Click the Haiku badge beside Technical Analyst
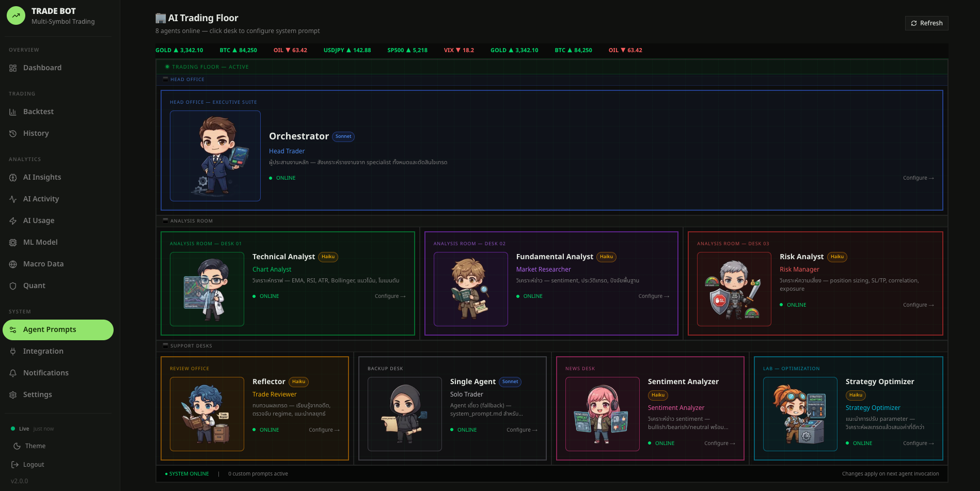The height and width of the screenshot is (491, 980). [x=328, y=257]
